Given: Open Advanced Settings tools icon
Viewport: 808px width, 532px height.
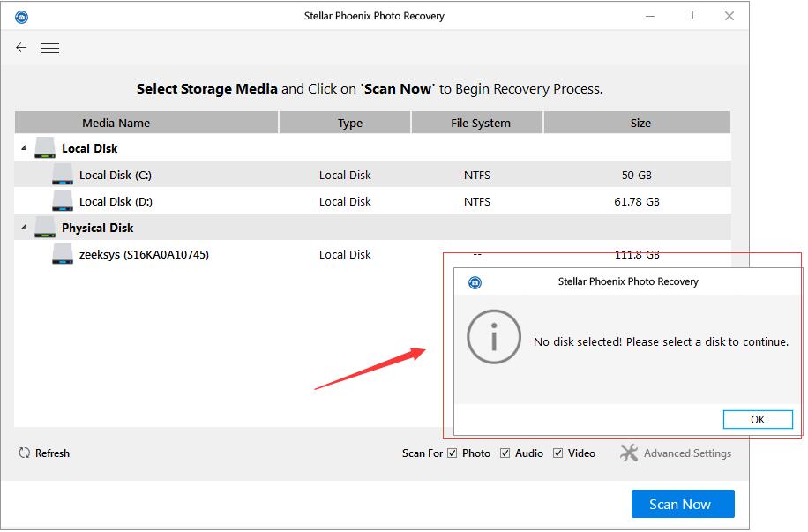Looking at the screenshot, I should click(x=629, y=453).
